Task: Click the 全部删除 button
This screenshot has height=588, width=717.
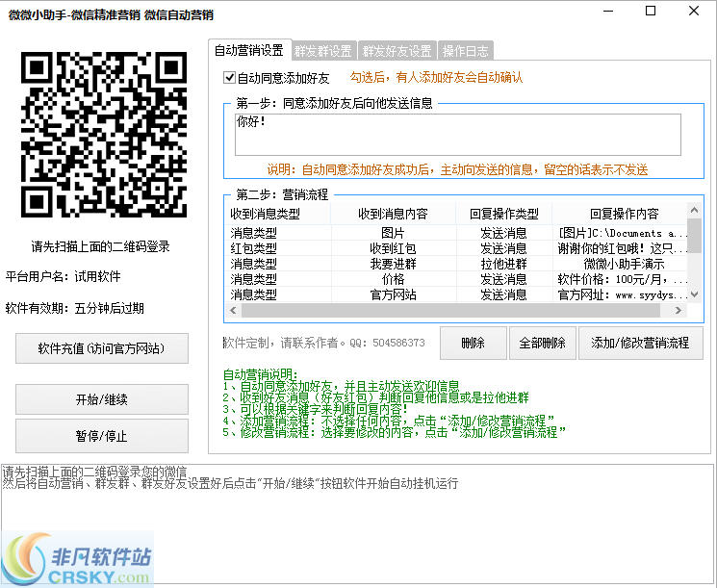Action: click(543, 343)
